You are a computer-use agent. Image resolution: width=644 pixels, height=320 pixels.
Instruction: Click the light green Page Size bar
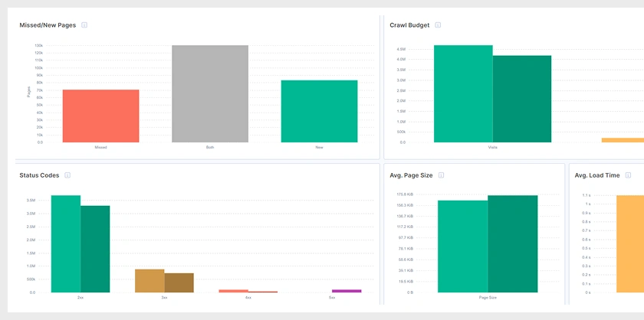[x=462, y=246]
